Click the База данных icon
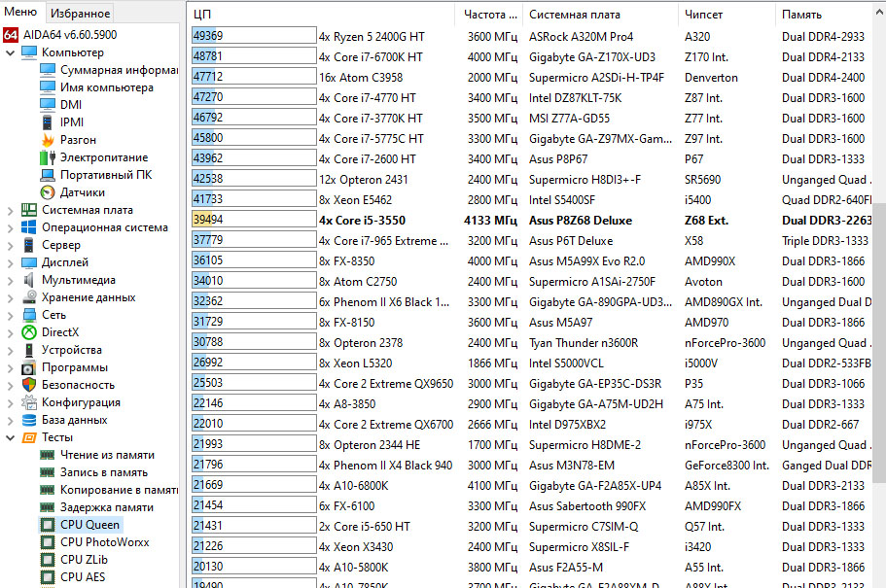 [29, 420]
